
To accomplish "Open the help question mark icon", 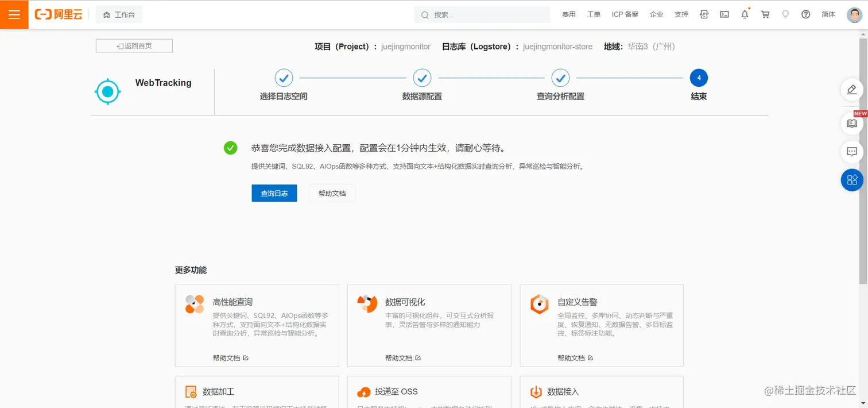I will pos(805,15).
